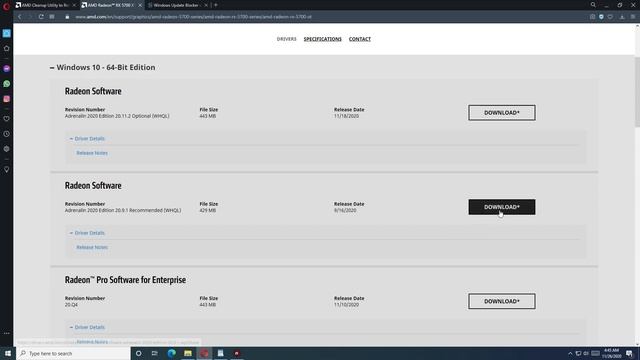Collapse Driver Details under Radeon Pro Software
The height and width of the screenshot is (360, 640).
87,327
